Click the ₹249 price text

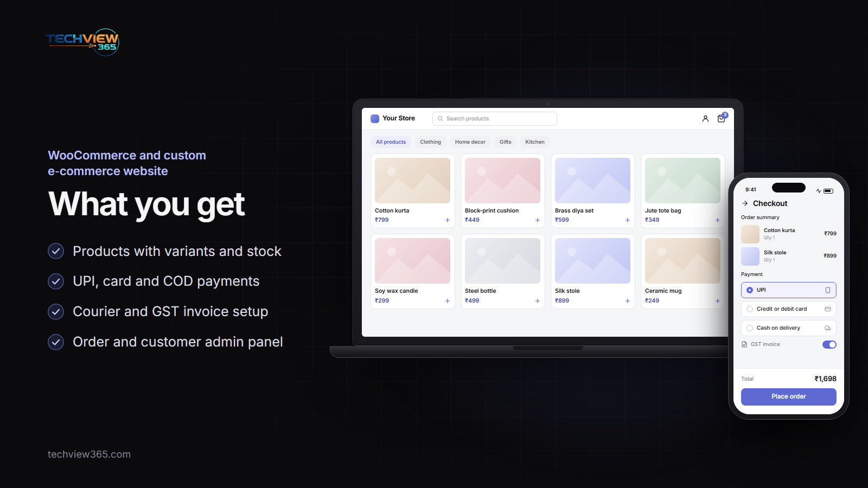point(652,301)
